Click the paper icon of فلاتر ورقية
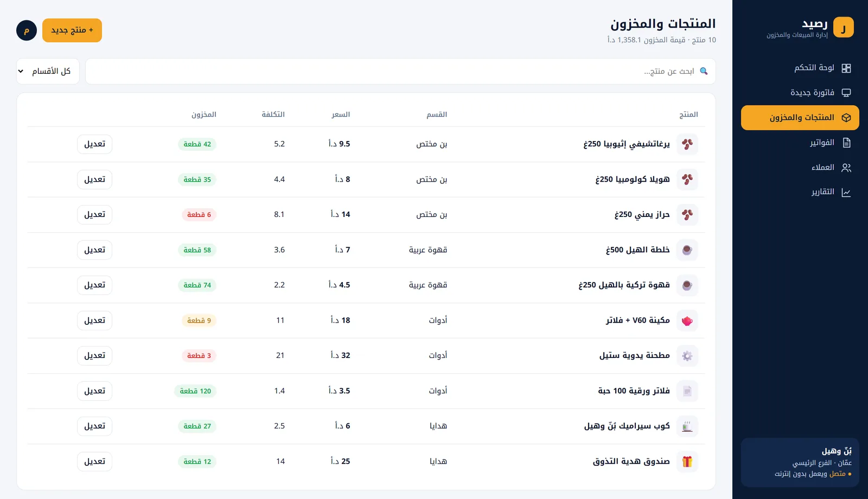 click(x=687, y=391)
